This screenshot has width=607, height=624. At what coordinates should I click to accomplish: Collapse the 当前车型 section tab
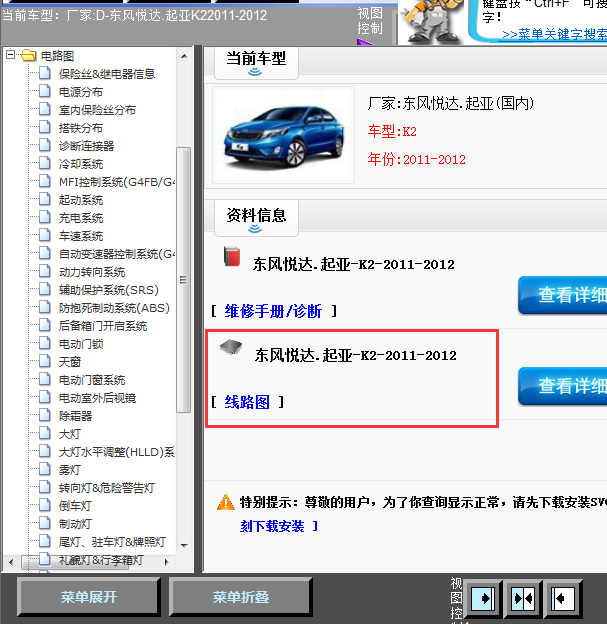pyautogui.click(x=256, y=63)
